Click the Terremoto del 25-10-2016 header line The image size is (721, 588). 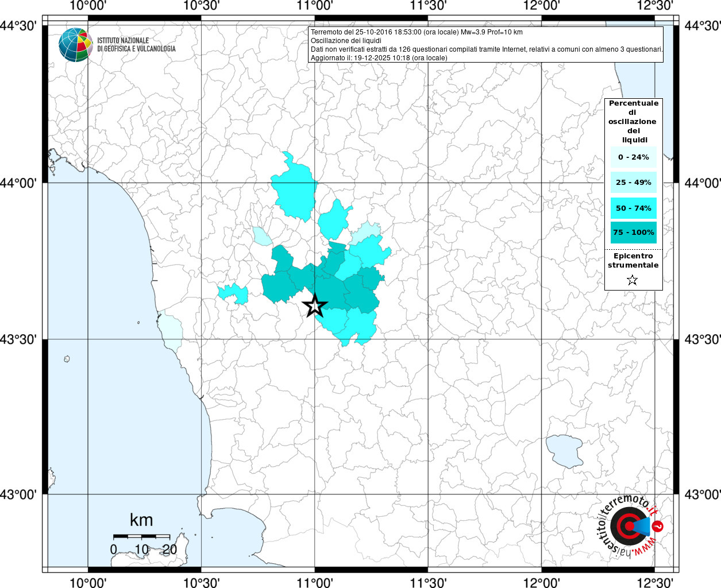pyautogui.click(x=417, y=32)
